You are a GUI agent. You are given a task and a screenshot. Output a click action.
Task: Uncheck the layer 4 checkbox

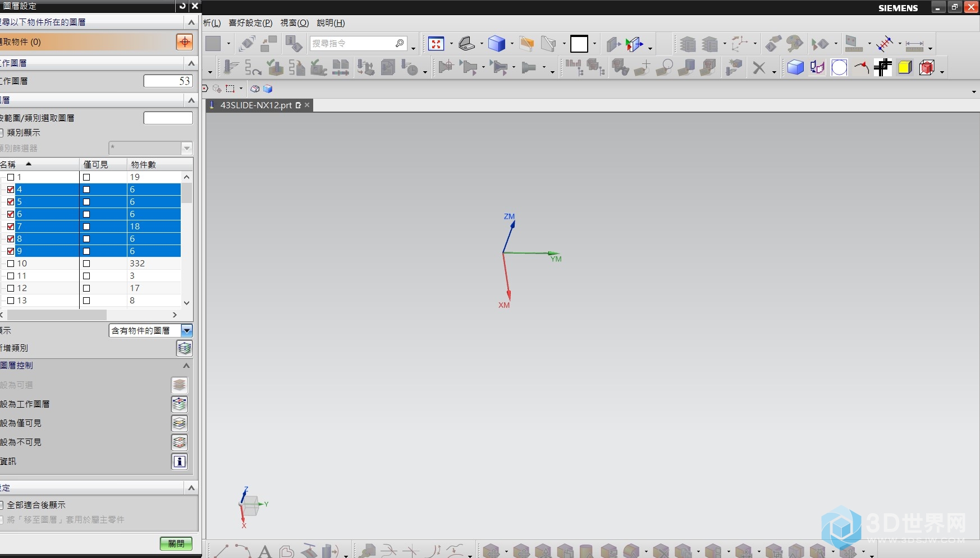[11, 190]
